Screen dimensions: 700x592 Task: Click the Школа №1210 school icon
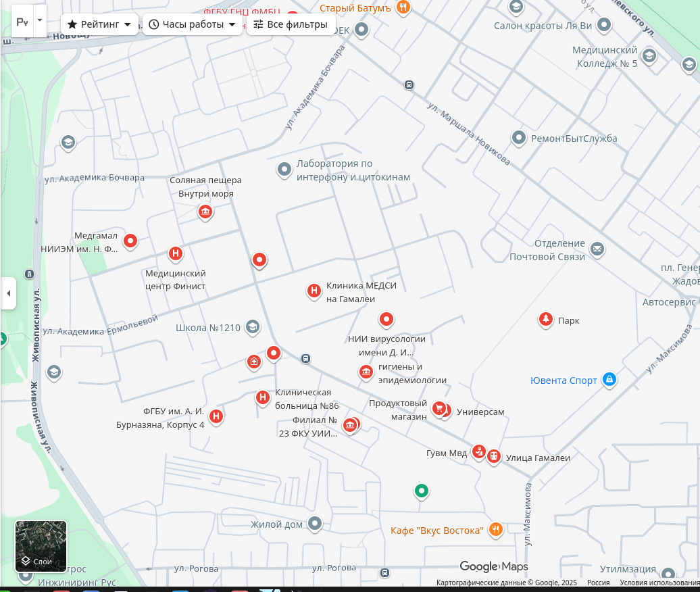tap(253, 327)
